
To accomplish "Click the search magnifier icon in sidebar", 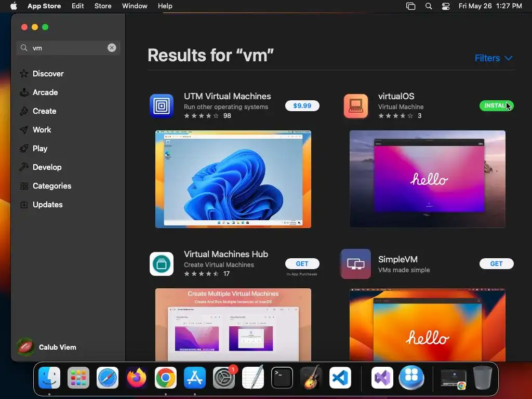I will [x=24, y=48].
